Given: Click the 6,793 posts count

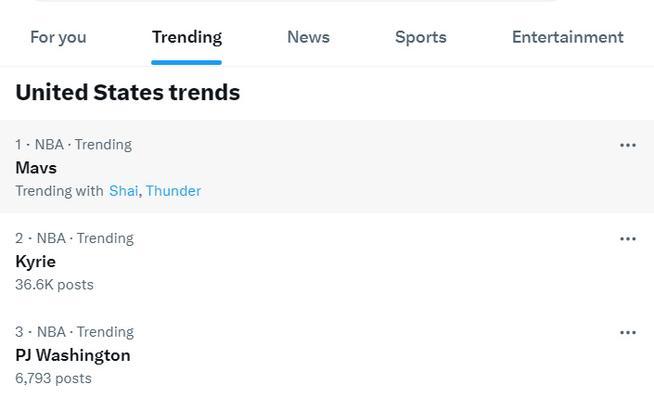Looking at the screenshot, I should pos(53,379).
